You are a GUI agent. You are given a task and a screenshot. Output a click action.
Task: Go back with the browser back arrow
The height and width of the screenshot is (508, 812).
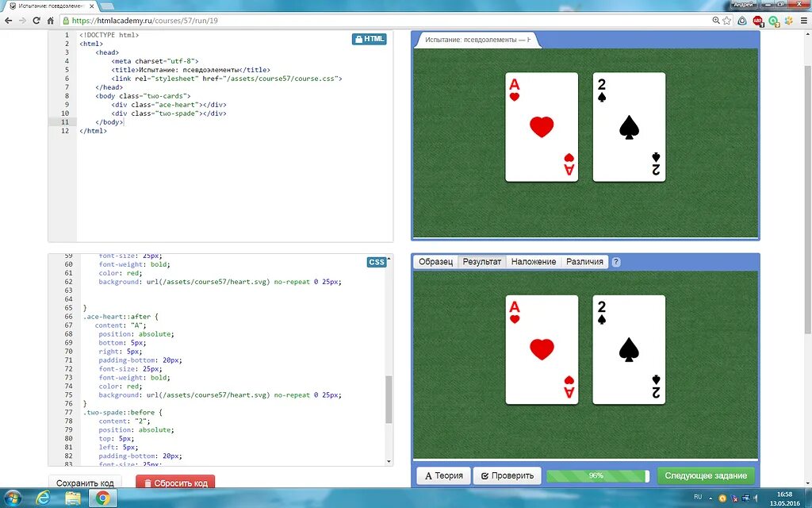point(8,21)
